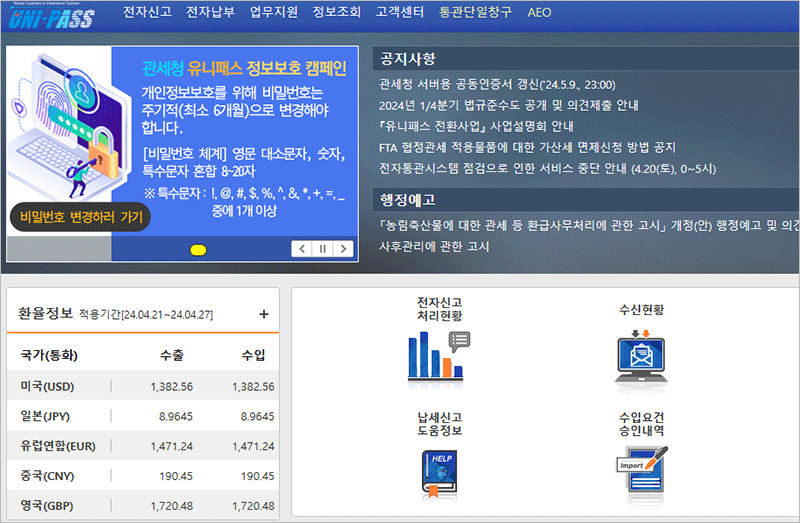Viewport: 800px width, 523px height.
Task: Show next banner slide
Action: [343, 248]
